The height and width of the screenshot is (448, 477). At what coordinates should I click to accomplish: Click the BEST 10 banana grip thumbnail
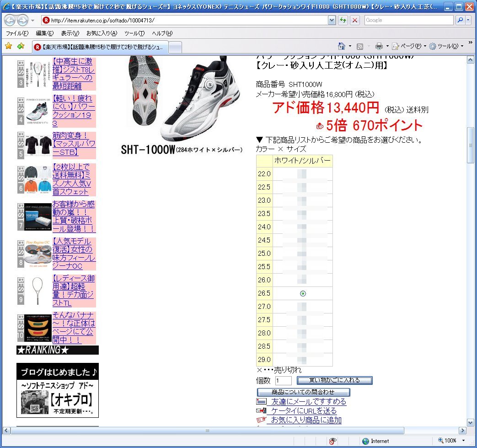click(x=38, y=328)
